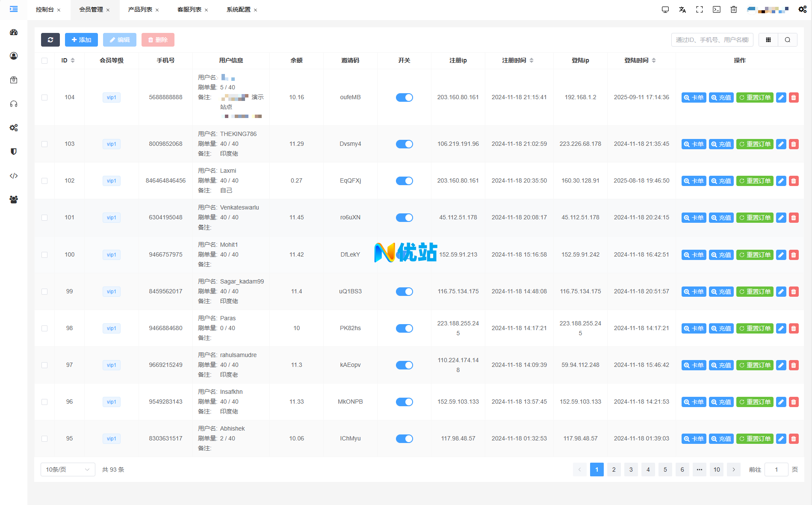Sort the table by the ID column
The height and width of the screenshot is (505, 812).
tap(68, 60)
